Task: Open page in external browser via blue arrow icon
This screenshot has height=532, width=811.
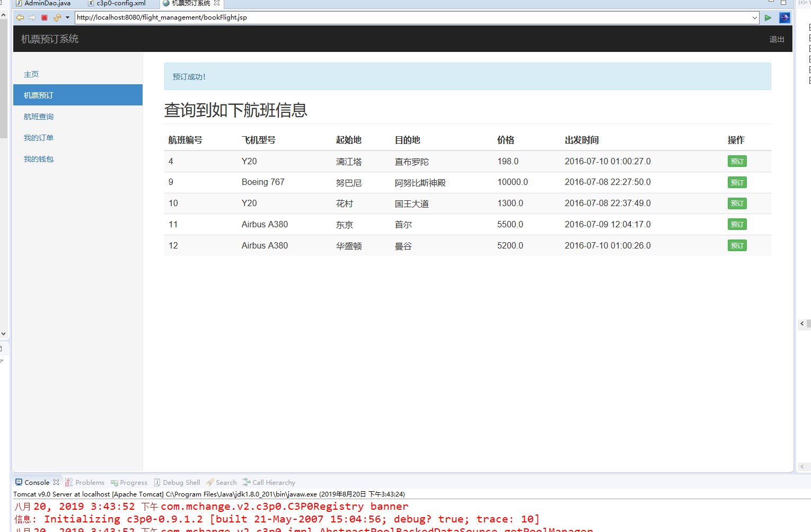Action: [x=784, y=17]
